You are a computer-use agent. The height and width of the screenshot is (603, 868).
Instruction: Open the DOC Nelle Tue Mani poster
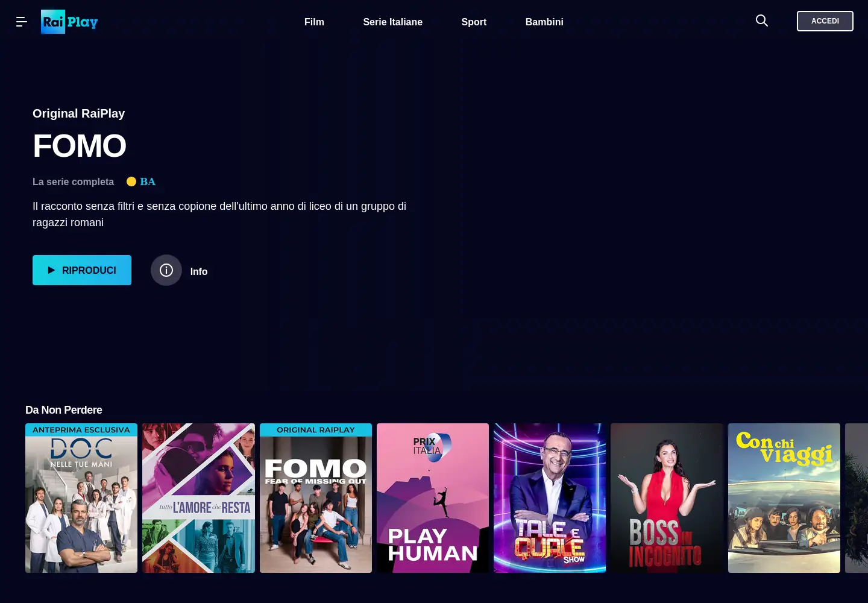click(x=81, y=498)
